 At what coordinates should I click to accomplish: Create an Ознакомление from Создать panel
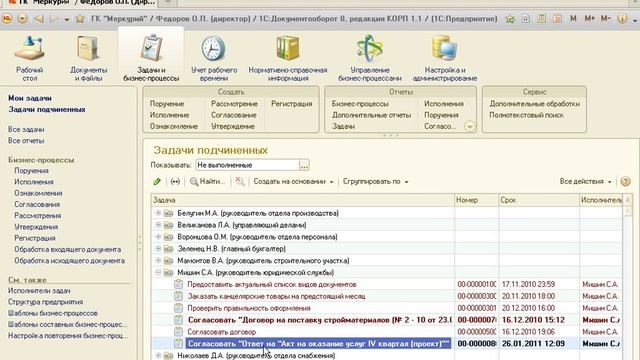[x=174, y=127]
